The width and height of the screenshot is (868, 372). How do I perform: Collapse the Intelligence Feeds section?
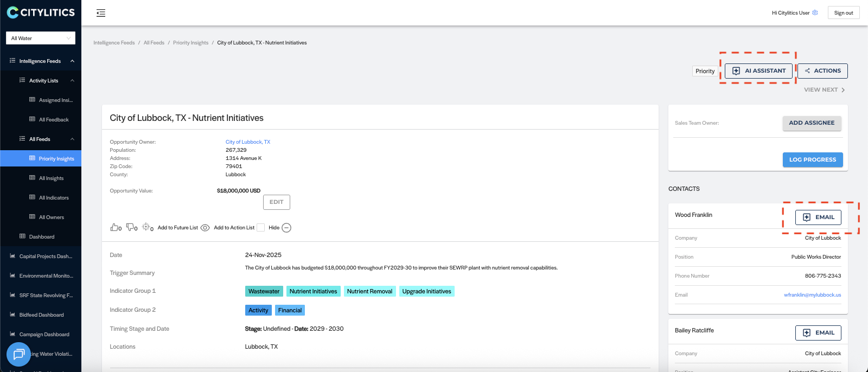click(x=72, y=61)
